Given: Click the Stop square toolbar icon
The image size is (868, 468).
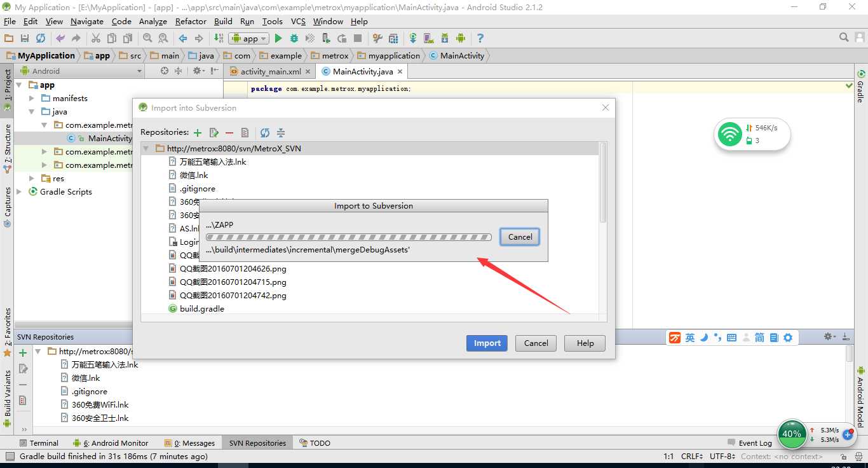Looking at the screenshot, I should click(358, 38).
